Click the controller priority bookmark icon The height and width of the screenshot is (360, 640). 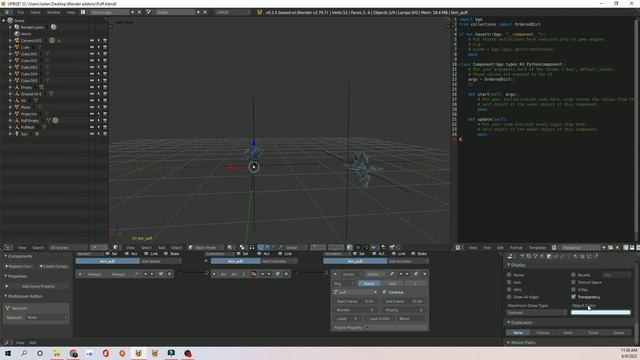tap(253, 274)
